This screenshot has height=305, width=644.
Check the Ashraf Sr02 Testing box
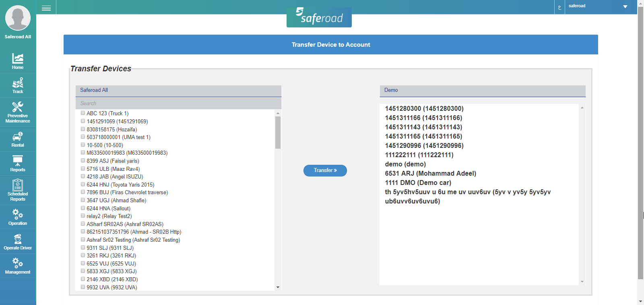point(83,239)
